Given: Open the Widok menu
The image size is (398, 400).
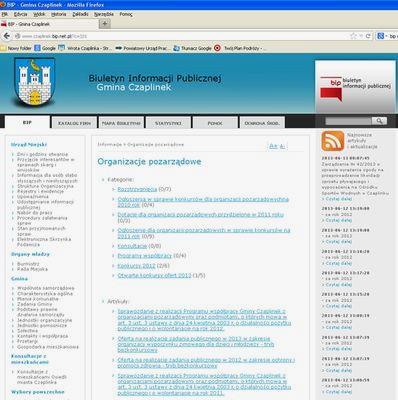Looking at the screenshot, I should click(39, 14).
